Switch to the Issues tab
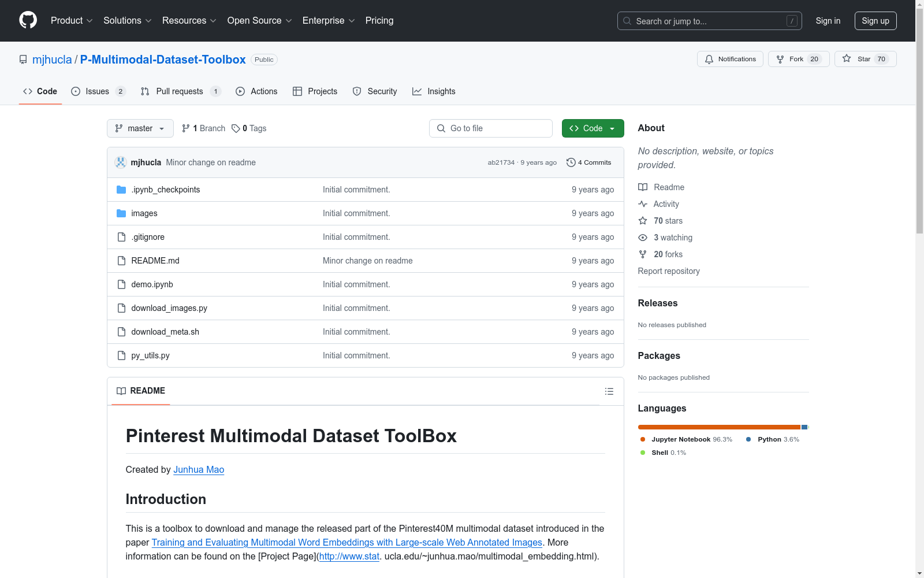 (98, 91)
